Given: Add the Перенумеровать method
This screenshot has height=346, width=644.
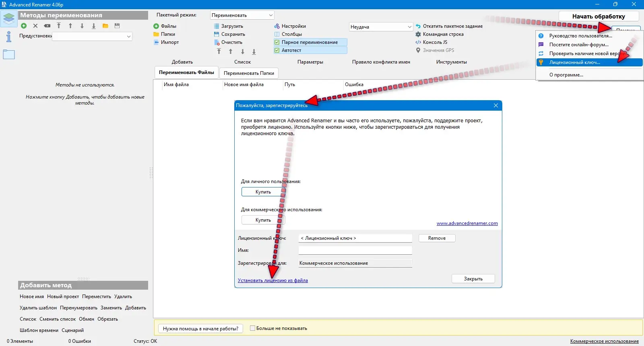Looking at the screenshot, I should 78,308.
